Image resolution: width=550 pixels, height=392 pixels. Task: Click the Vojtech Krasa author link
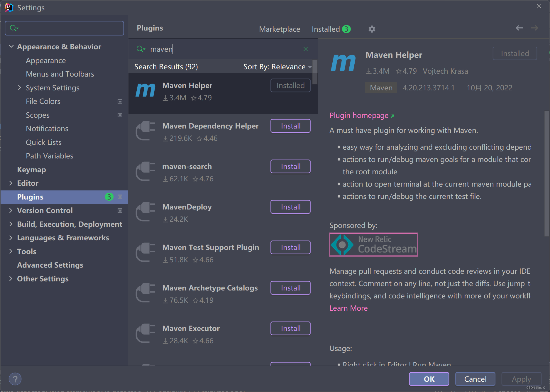(x=445, y=71)
